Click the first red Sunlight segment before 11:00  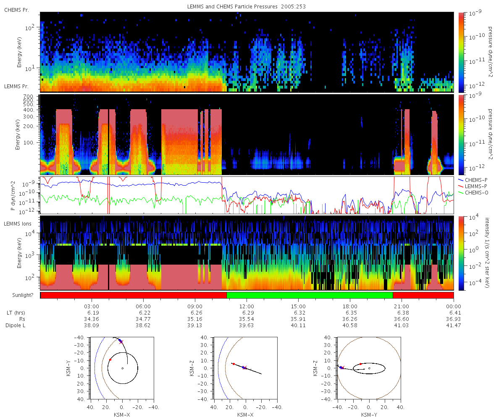pyautogui.click(x=134, y=295)
